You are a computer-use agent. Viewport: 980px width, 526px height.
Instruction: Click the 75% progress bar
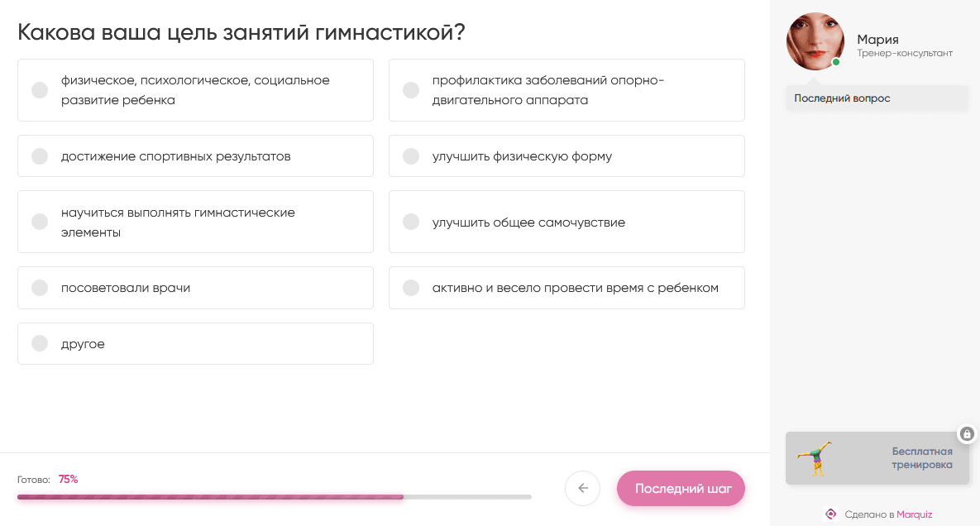pyautogui.click(x=274, y=497)
